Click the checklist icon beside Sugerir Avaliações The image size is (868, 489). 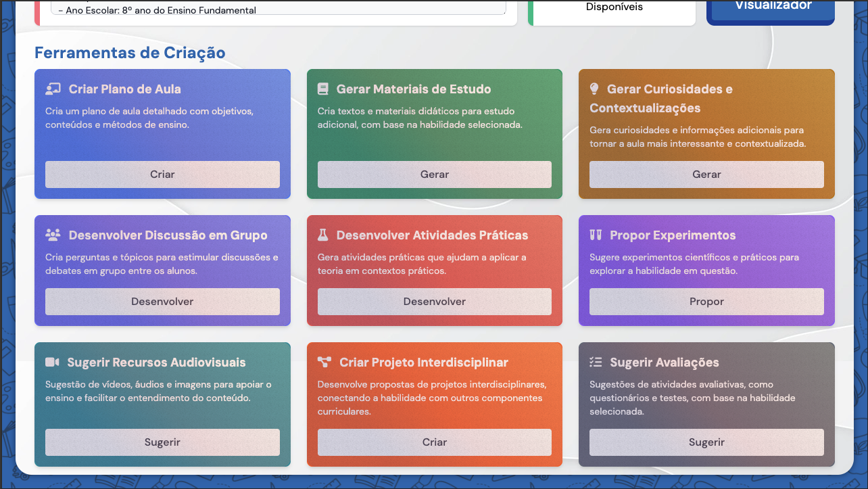point(596,363)
